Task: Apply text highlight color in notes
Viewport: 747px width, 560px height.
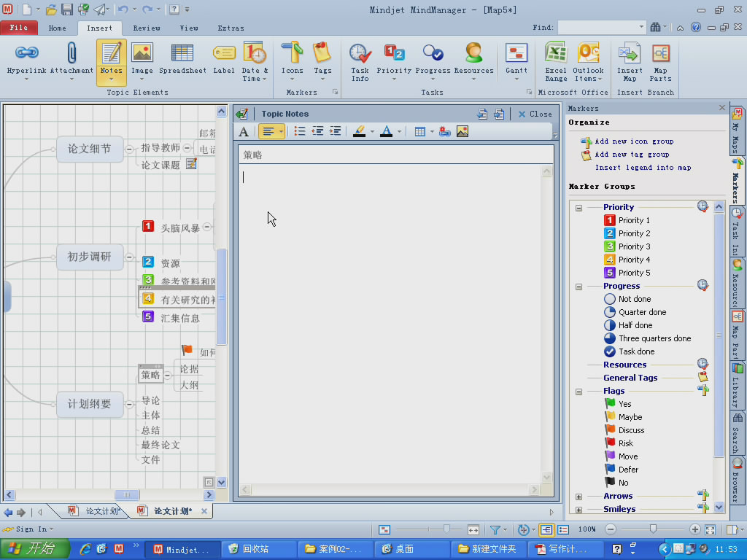Action: [359, 131]
